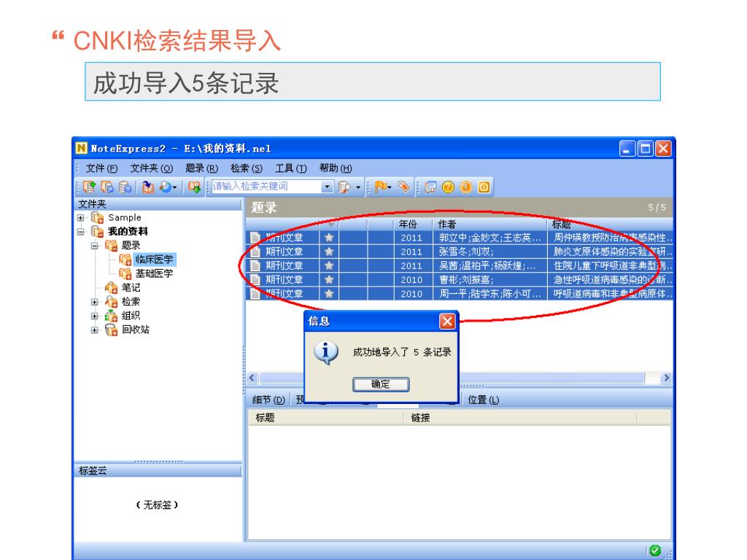
Task: Click the import references book icon
Action: [147, 187]
